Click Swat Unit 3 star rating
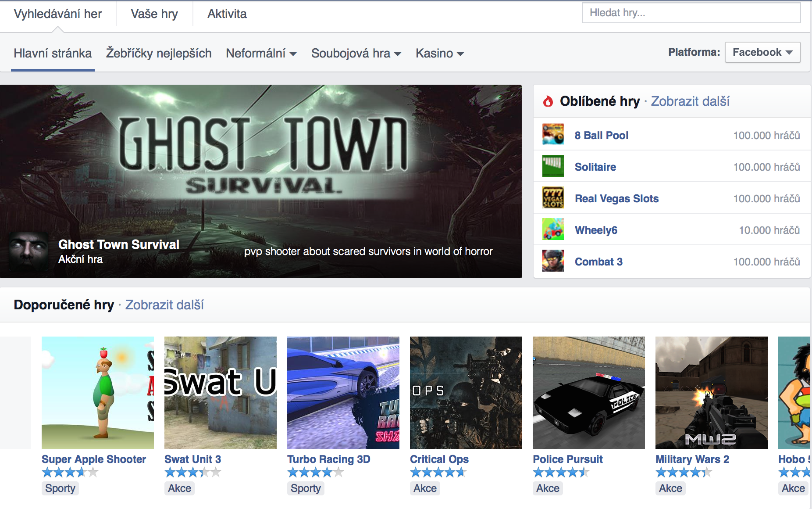 pyautogui.click(x=193, y=473)
